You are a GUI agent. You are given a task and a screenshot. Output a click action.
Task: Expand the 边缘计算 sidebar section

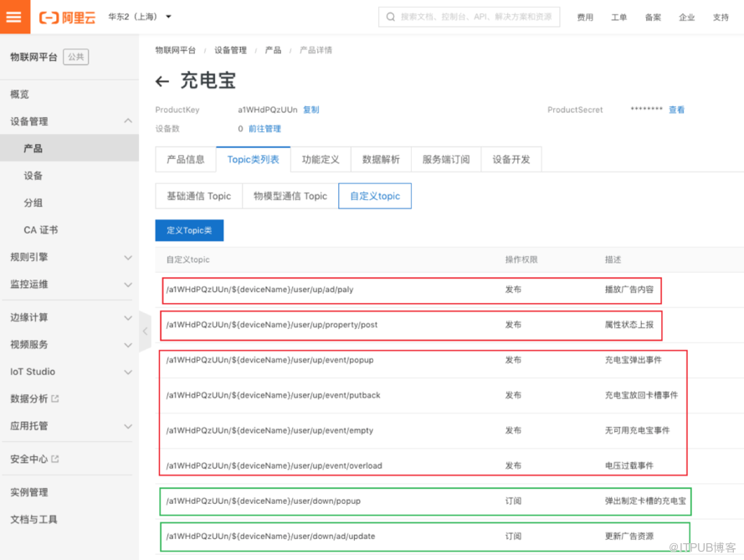[x=128, y=318]
